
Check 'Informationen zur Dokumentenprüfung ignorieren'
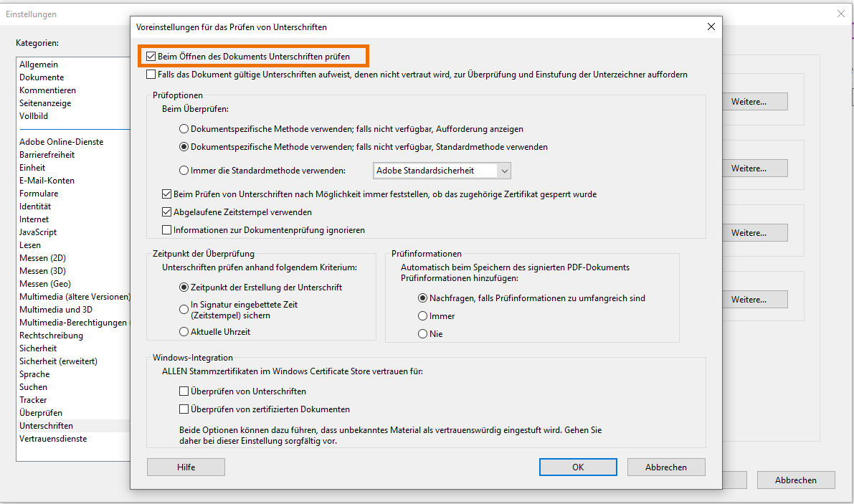pos(167,230)
